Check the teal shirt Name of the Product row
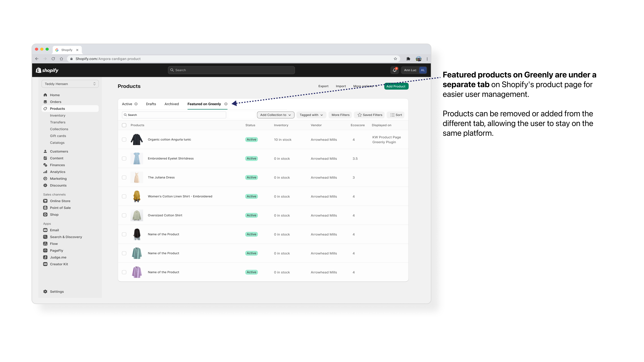This screenshot has height=362, width=644. tap(124, 253)
